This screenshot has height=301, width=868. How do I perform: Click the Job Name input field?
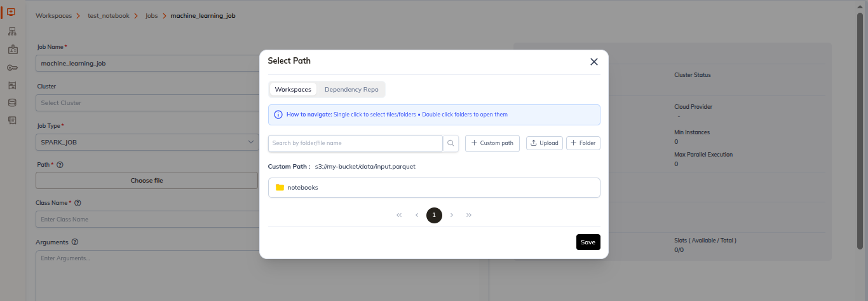click(x=147, y=64)
